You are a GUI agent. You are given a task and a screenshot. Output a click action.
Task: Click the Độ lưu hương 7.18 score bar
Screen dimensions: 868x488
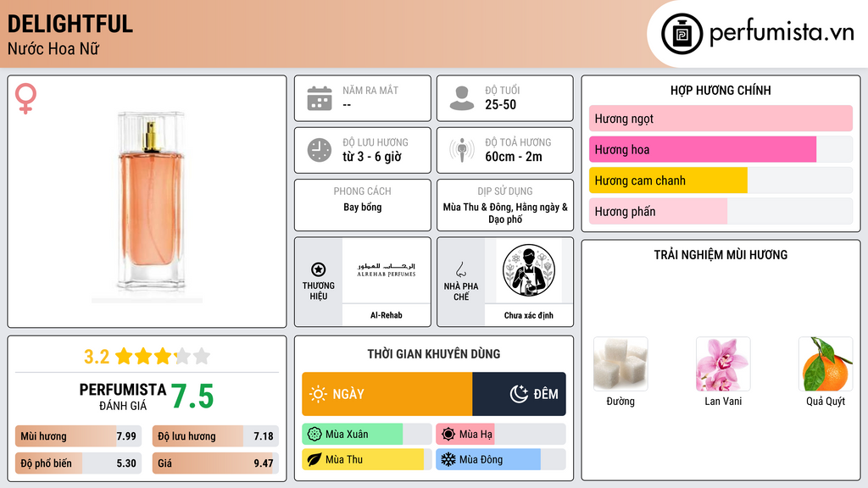tap(215, 436)
